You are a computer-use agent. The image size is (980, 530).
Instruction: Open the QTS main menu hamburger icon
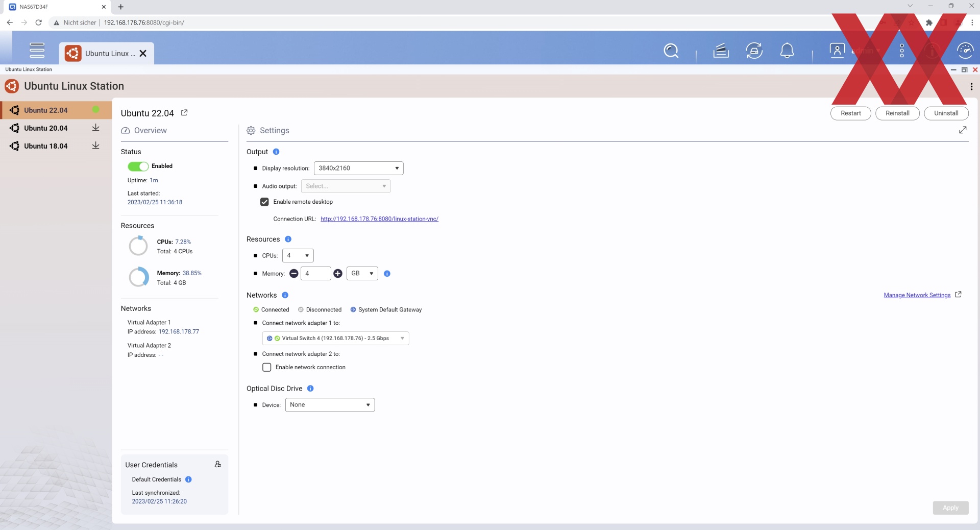coord(37,51)
